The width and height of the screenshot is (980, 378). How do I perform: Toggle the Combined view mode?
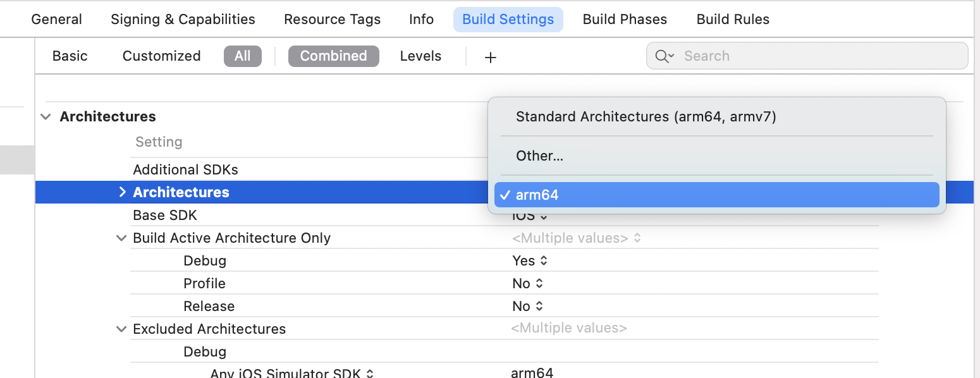(x=333, y=56)
